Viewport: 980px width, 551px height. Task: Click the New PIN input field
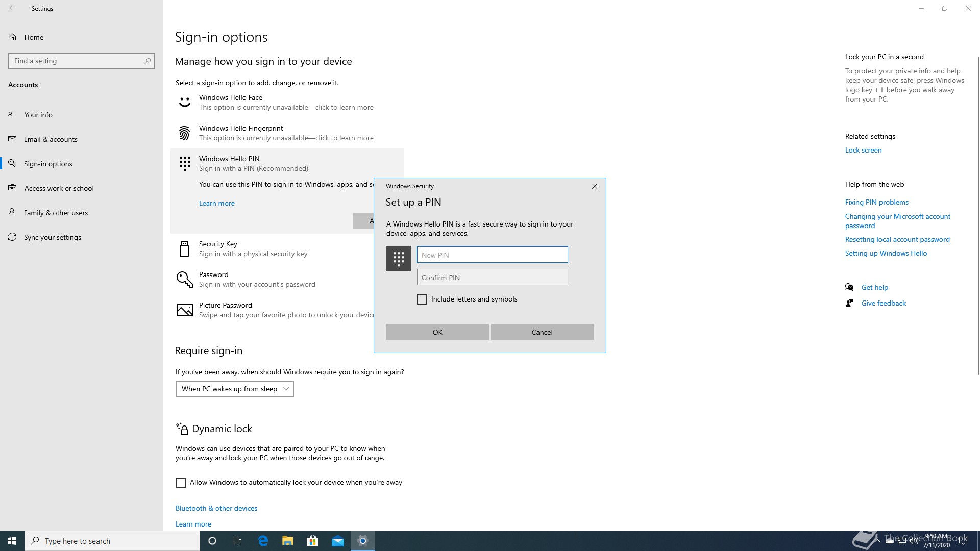[x=492, y=255]
